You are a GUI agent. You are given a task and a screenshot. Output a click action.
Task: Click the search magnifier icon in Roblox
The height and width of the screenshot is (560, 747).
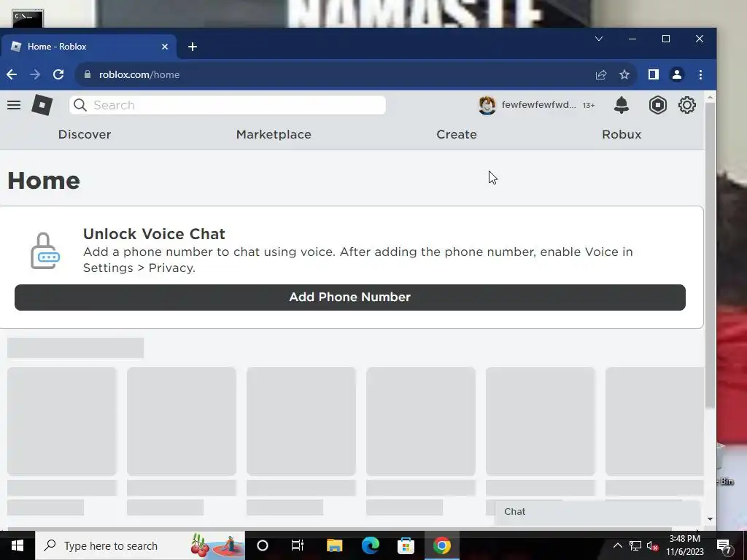click(80, 105)
